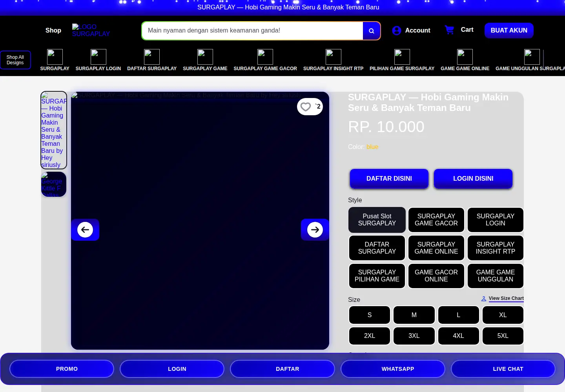Select the George Kittle thumbnail
The width and height of the screenshot is (565, 392).
pyautogui.click(x=54, y=184)
